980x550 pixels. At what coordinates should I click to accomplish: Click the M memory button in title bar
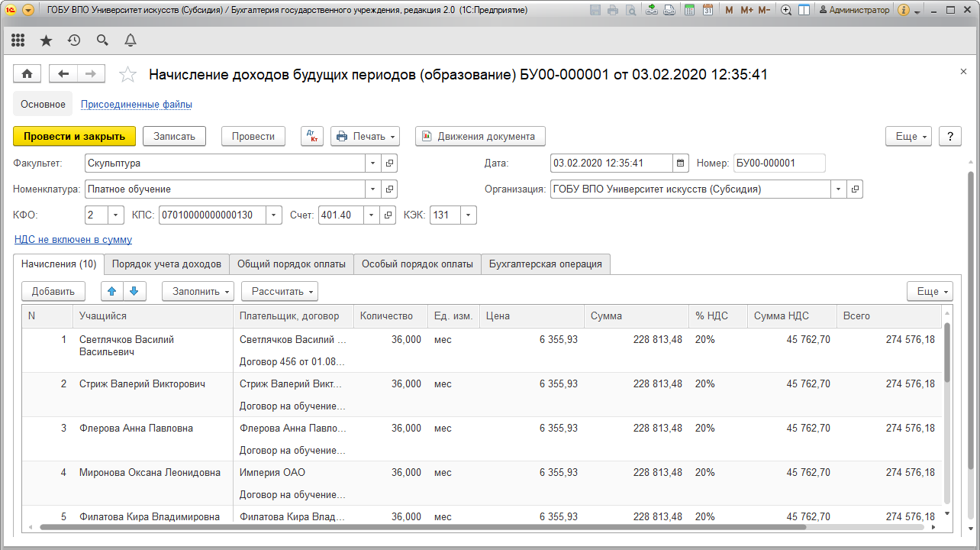click(729, 10)
